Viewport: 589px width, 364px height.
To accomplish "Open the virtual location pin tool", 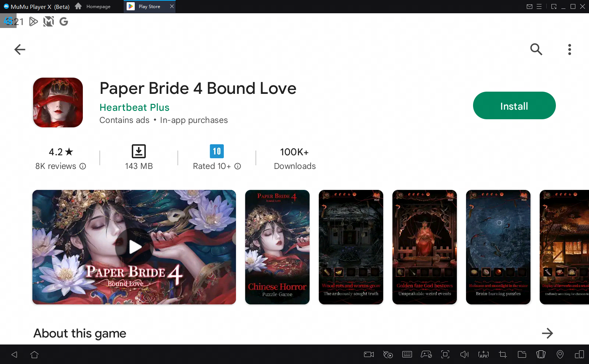I will coord(560,354).
